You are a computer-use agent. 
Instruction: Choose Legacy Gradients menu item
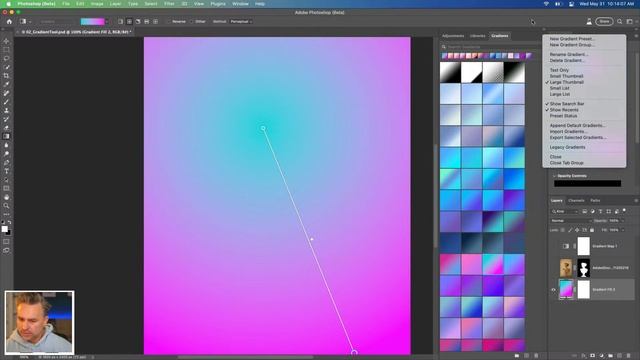pos(567,147)
